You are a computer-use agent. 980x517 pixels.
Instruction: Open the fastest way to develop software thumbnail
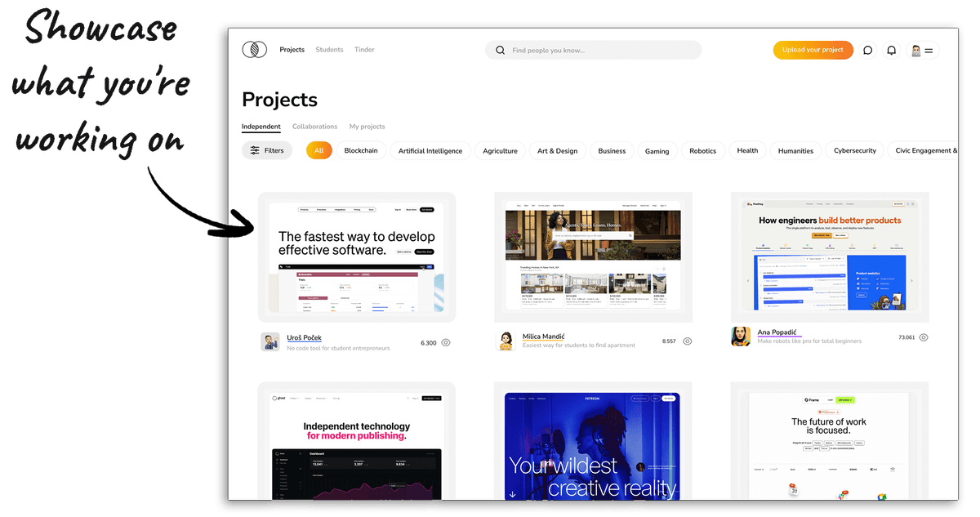click(x=357, y=257)
